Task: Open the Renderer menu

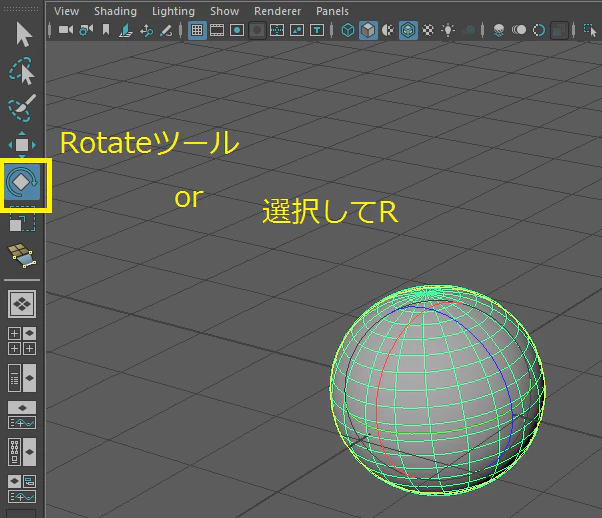Action: 278,11
